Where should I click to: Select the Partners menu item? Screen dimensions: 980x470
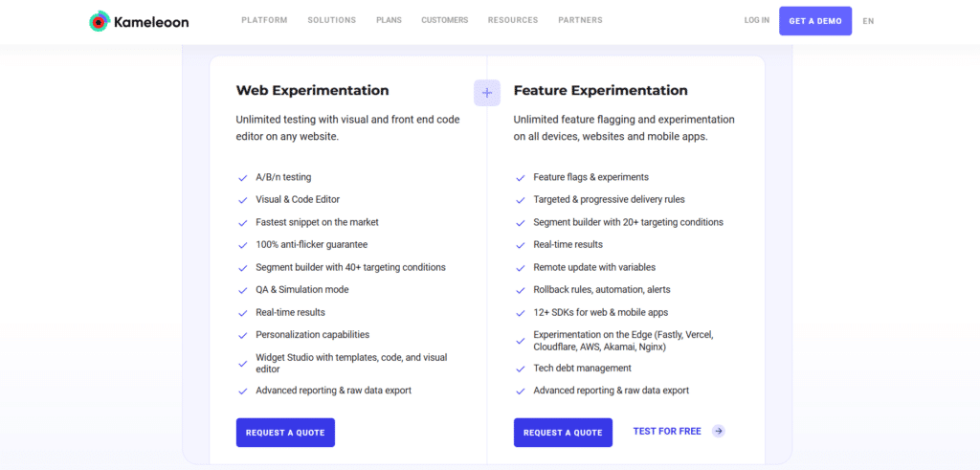(x=580, y=20)
